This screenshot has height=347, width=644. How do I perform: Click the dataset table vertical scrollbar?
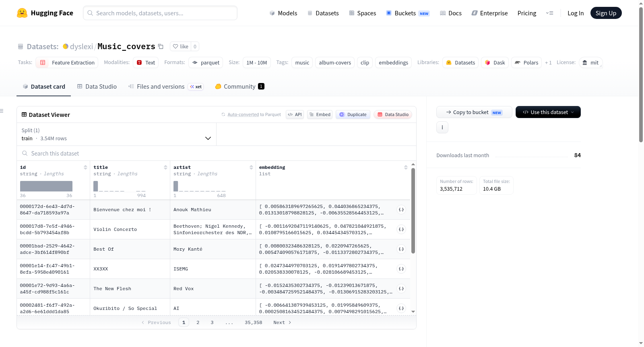point(413,210)
